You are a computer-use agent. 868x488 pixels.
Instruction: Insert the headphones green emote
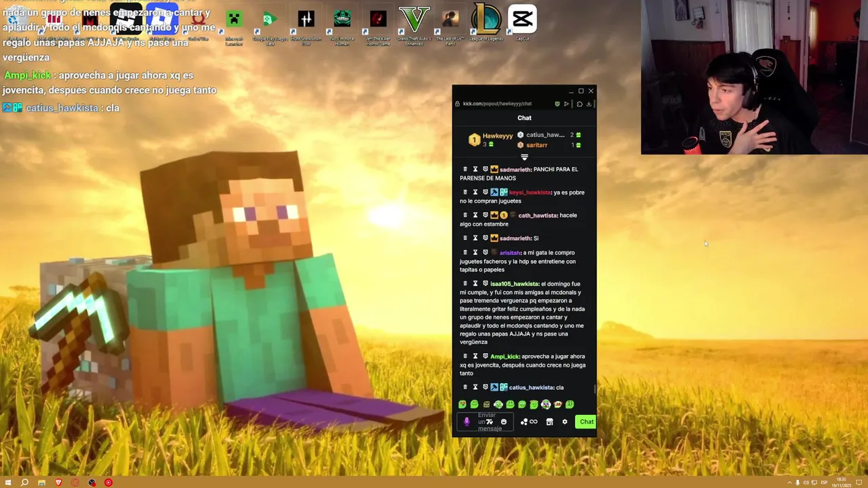(498, 405)
